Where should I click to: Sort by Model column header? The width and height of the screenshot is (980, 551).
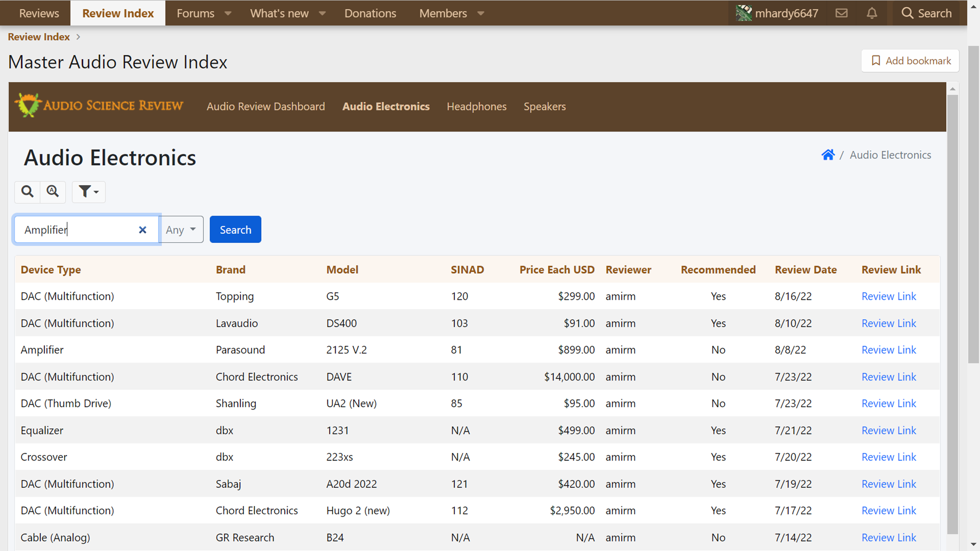pyautogui.click(x=342, y=270)
